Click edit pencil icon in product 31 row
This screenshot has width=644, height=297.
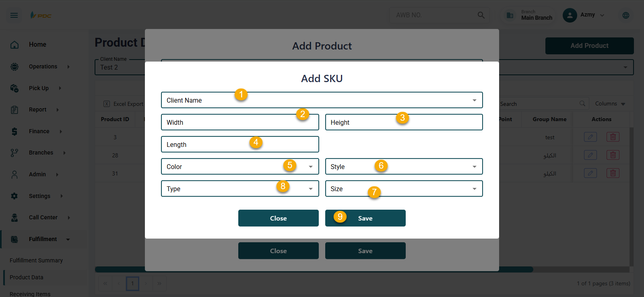[x=590, y=173]
